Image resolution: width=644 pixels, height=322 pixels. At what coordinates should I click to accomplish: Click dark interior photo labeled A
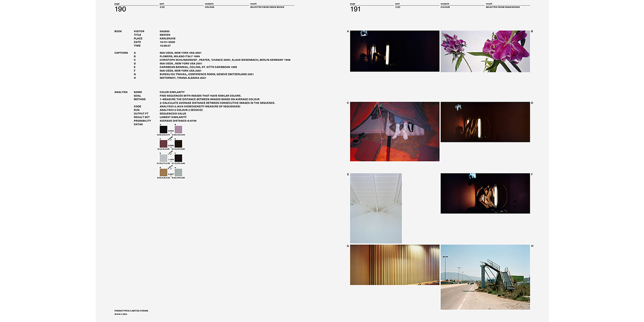tap(394, 51)
